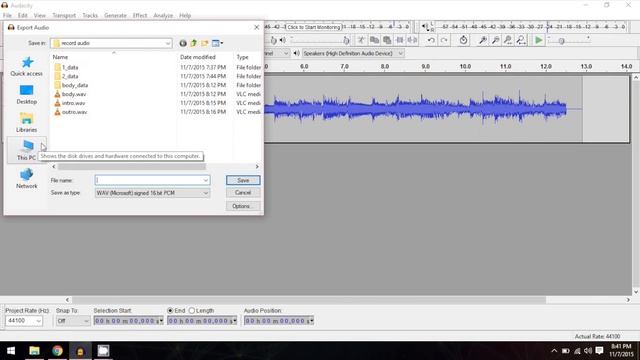Click the Silence audio icon
The image size is (640, 360).
[x=412, y=40]
